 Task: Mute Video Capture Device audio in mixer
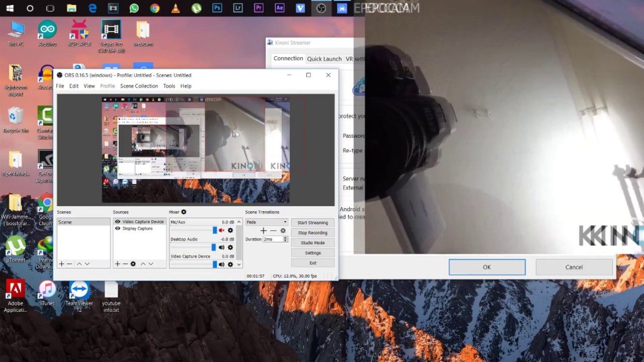(x=221, y=264)
